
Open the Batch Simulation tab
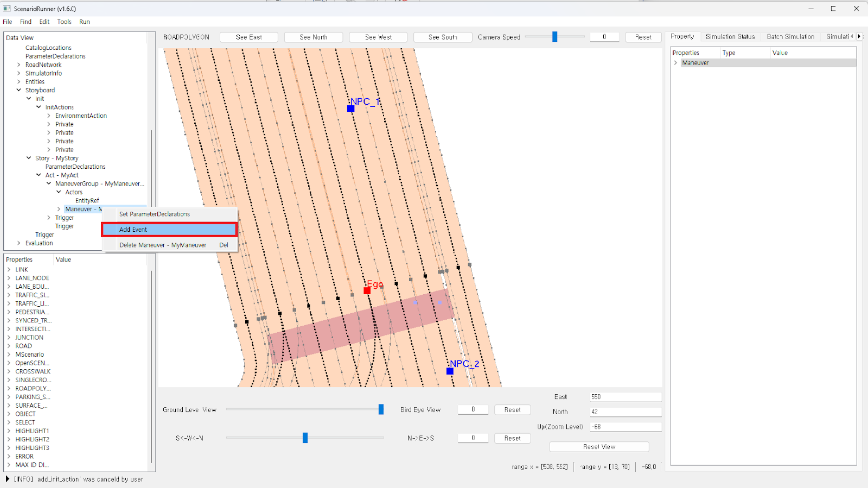pyautogui.click(x=790, y=37)
